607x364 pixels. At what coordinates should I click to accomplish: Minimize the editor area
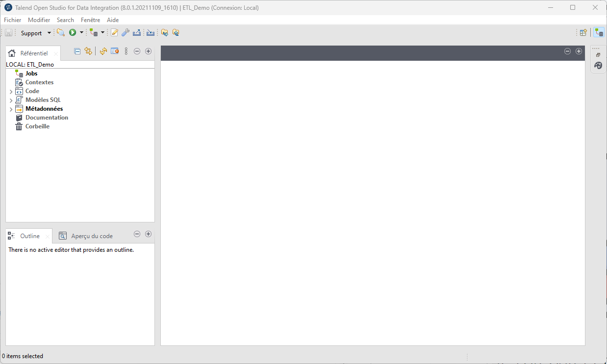coord(568,51)
